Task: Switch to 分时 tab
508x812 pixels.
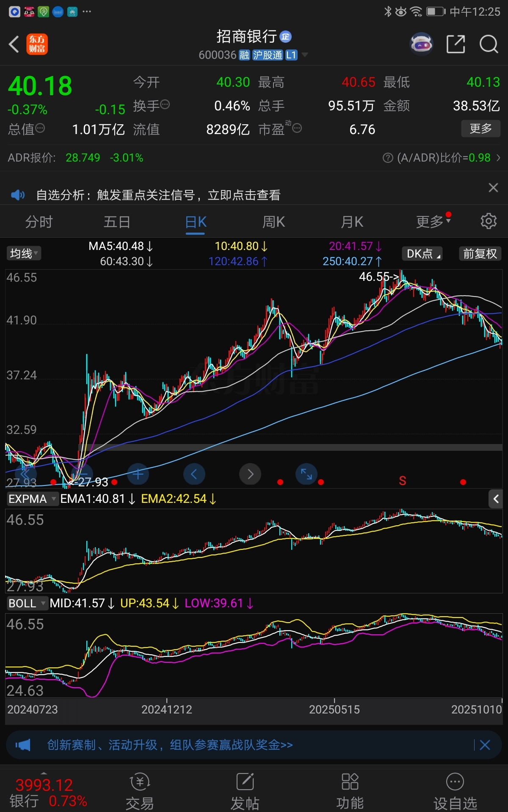Action: 39,222
